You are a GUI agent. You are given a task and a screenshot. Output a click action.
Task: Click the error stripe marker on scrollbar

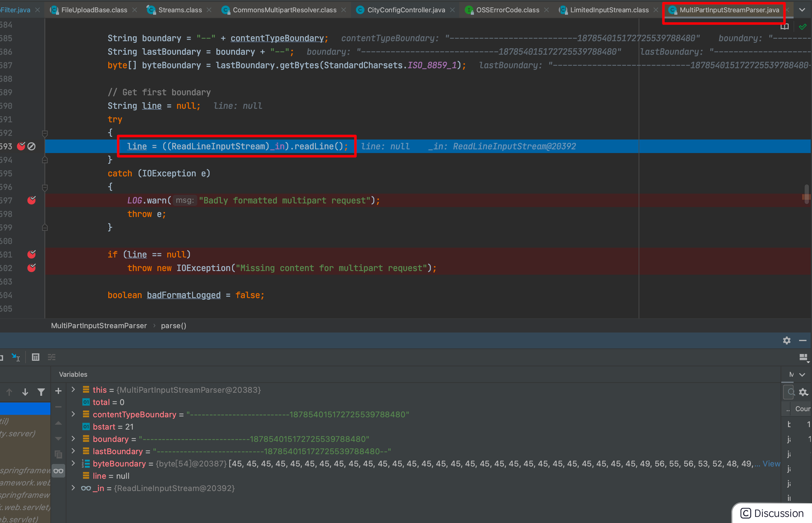[x=806, y=197]
